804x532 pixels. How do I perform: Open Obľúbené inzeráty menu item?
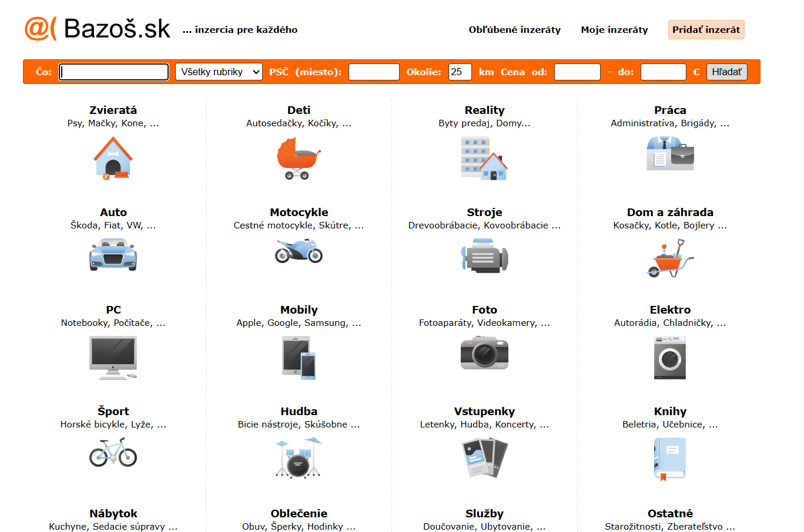click(x=514, y=29)
